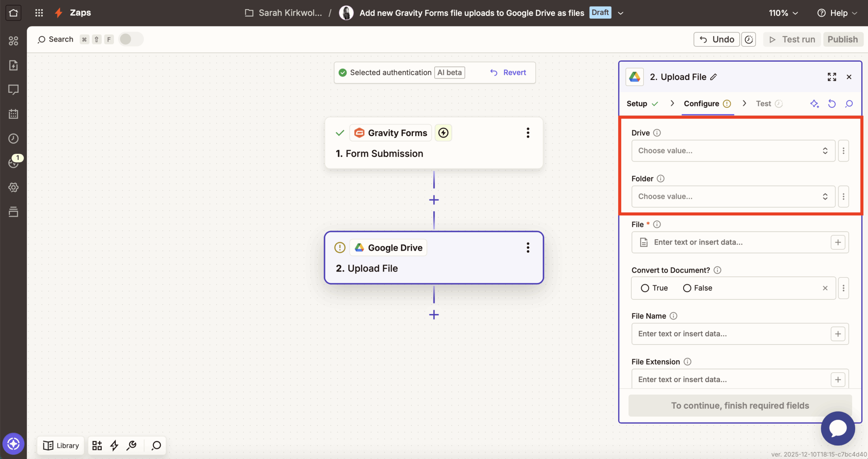Screen dimensions: 868x459
Task: Select the False radio for Convert to Document
Action: point(687,288)
